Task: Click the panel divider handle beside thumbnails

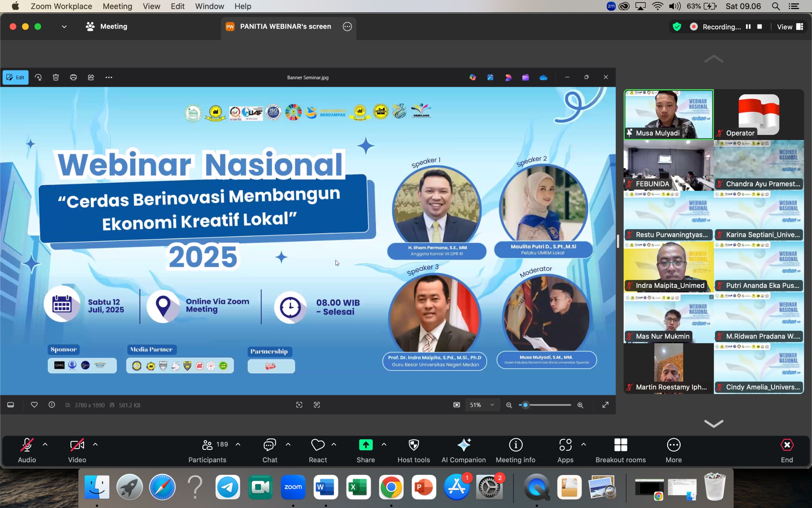Action: [618, 241]
